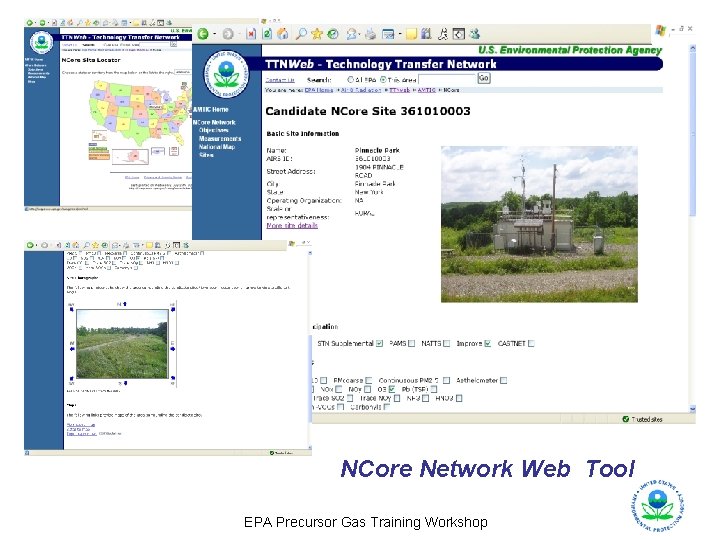Click the Pinnacle Park monitoring site photo

pos(539,224)
